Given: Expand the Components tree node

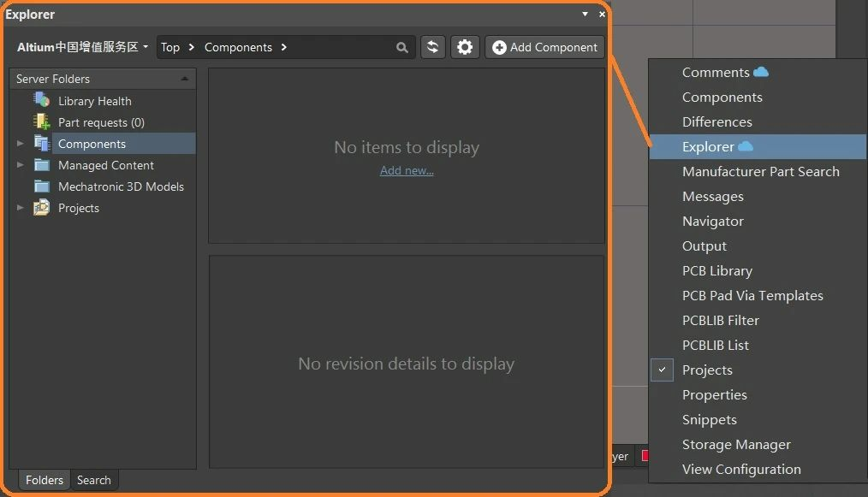Looking at the screenshot, I should [21, 144].
